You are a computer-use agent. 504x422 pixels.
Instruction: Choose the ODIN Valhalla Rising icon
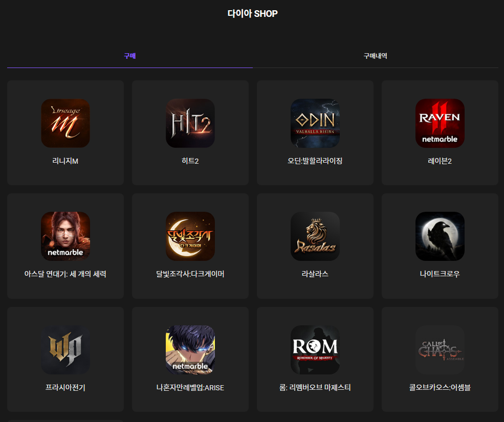click(315, 123)
